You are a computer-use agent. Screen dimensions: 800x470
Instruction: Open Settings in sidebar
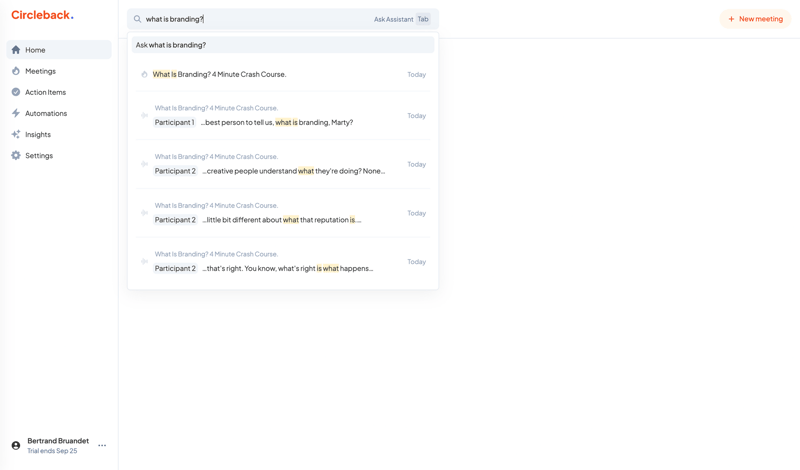coord(59,156)
